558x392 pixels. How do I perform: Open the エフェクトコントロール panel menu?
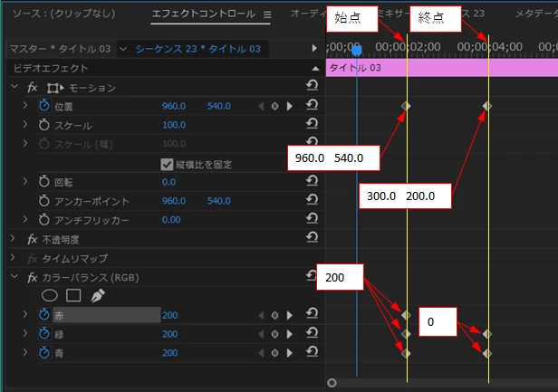coord(267,14)
